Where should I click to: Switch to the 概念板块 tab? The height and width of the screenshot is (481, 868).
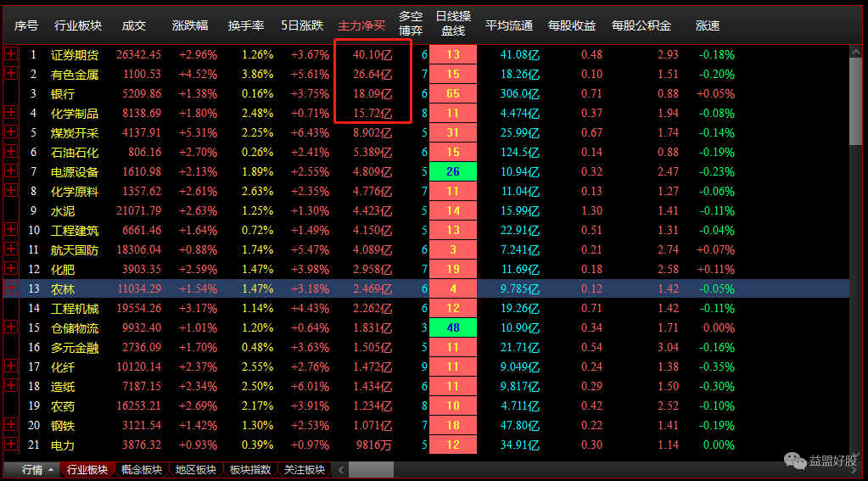click(x=140, y=470)
